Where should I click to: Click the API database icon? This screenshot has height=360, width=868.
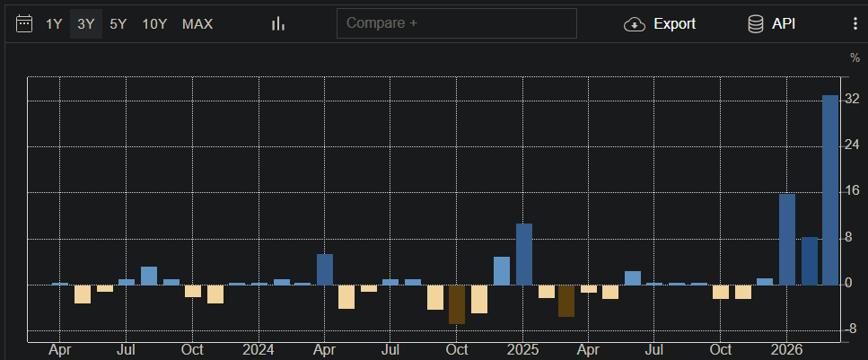click(756, 24)
